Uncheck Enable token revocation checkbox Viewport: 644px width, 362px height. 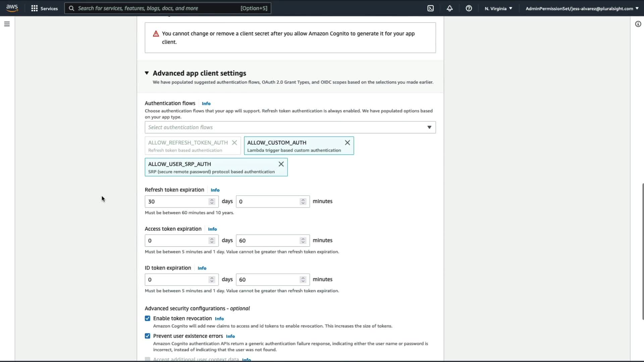(148, 318)
